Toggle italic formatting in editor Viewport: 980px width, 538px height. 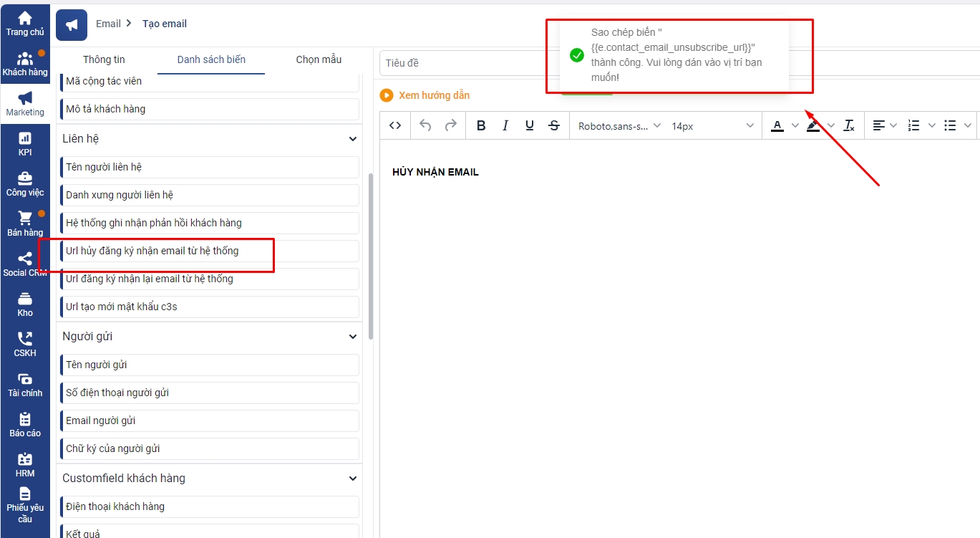click(505, 125)
